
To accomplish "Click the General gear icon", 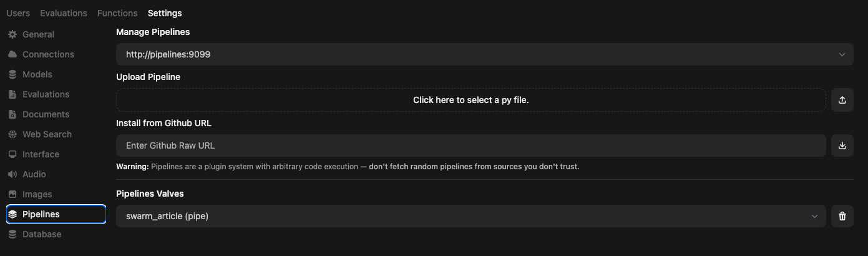I will point(12,34).
